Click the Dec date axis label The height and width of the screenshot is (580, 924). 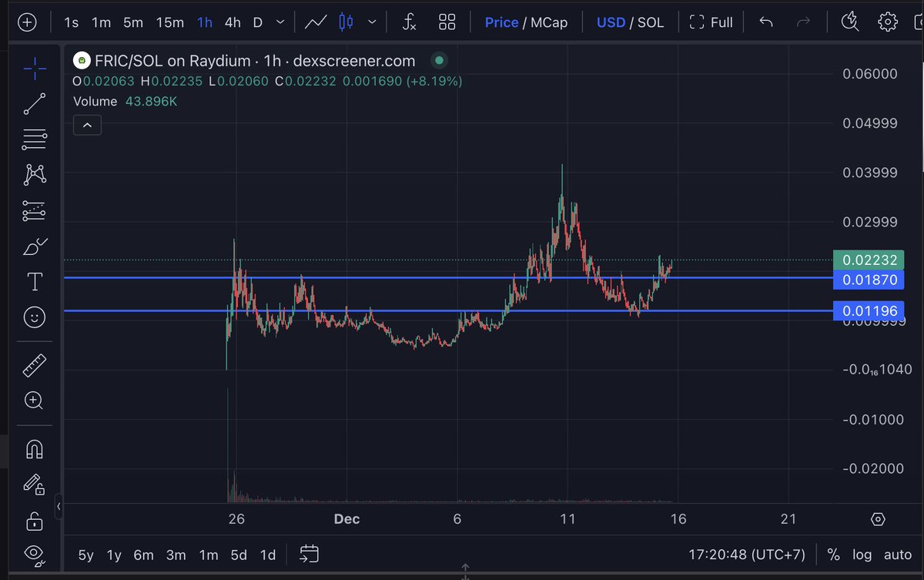pos(346,519)
